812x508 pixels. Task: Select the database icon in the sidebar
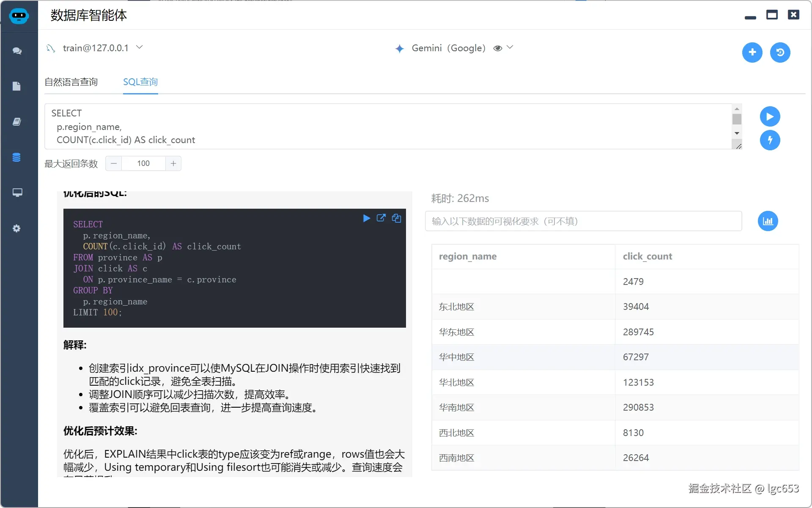(x=17, y=157)
